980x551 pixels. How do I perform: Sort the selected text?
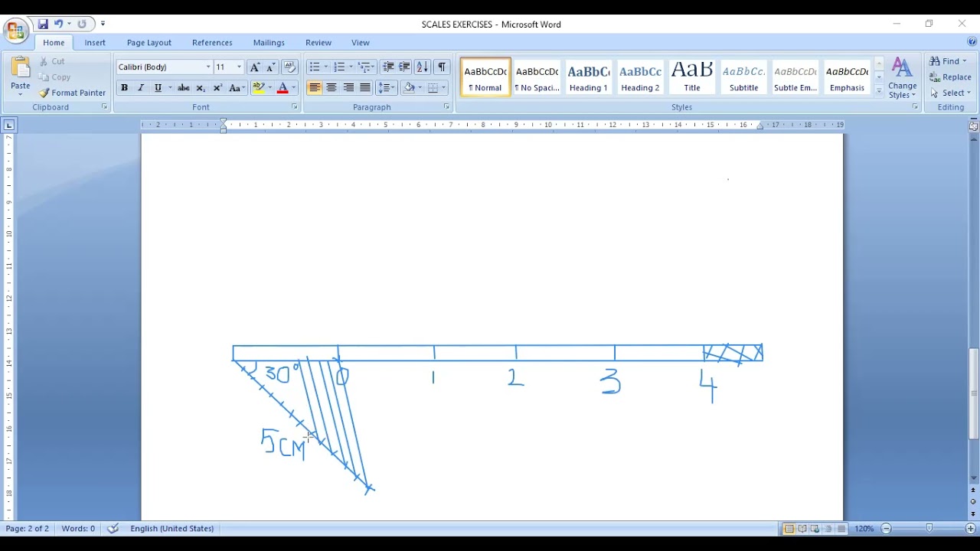click(422, 67)
